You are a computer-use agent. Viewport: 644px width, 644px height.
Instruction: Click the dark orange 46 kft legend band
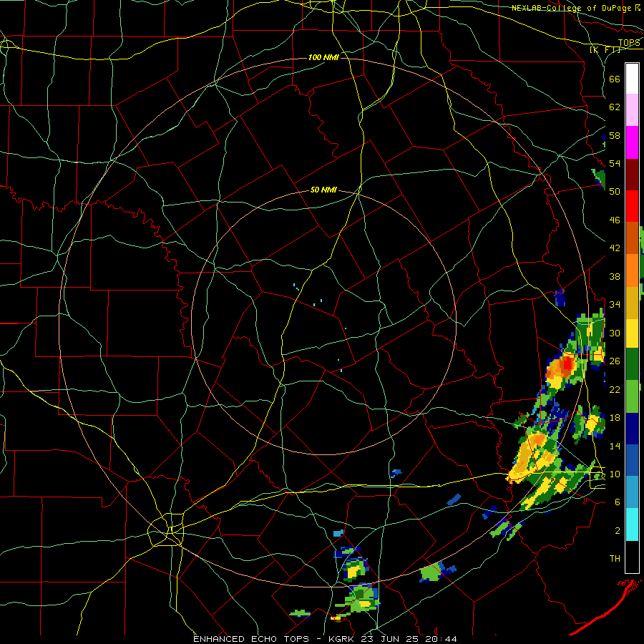632,238
